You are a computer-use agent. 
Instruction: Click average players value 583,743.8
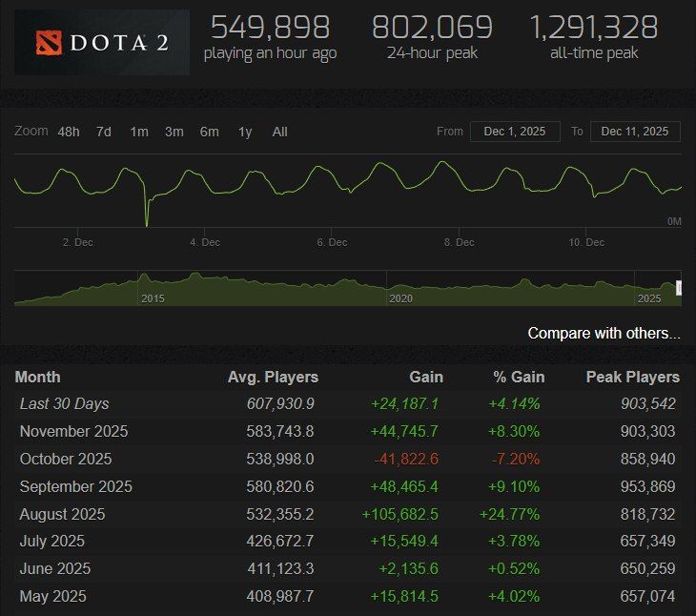point(280,431)
